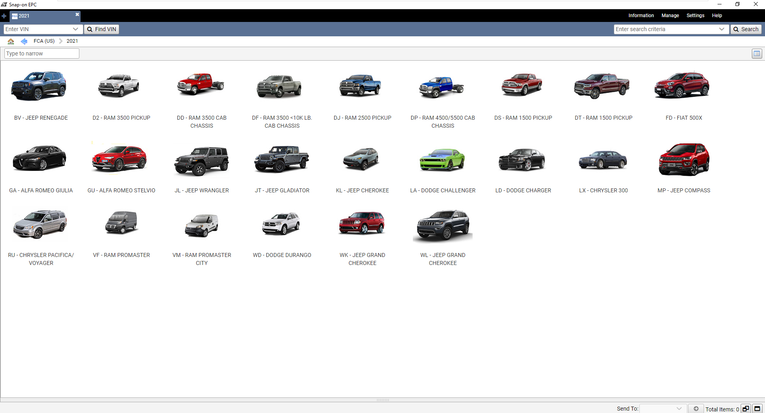The width and height of the screenshot is (765, 413).
Task: Click the settings gear beside Send To
Action: [696, 408]
